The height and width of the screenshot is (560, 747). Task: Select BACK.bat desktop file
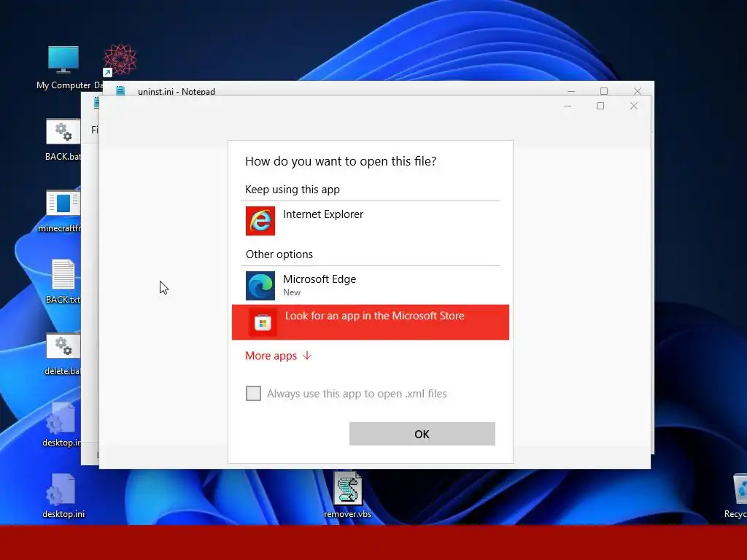(63, 131)
